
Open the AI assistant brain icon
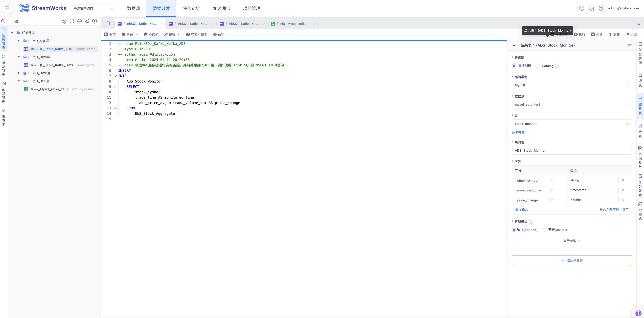(x=638, y=313)
